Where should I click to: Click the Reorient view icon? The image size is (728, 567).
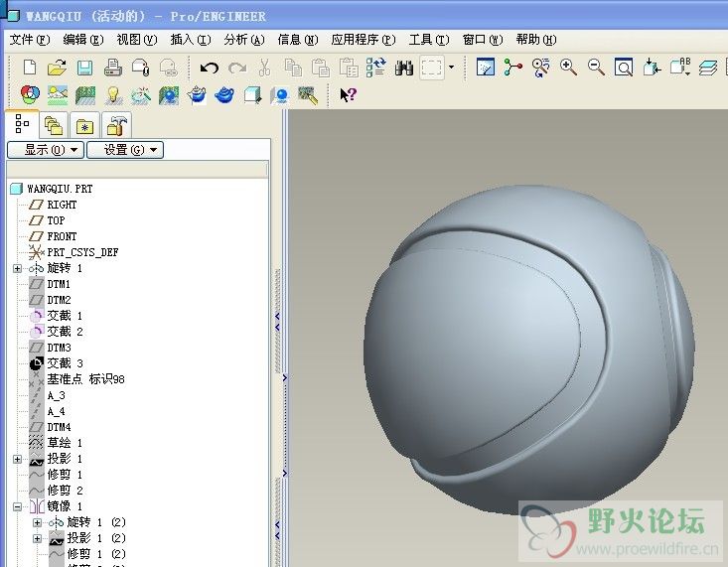point(652,68)
